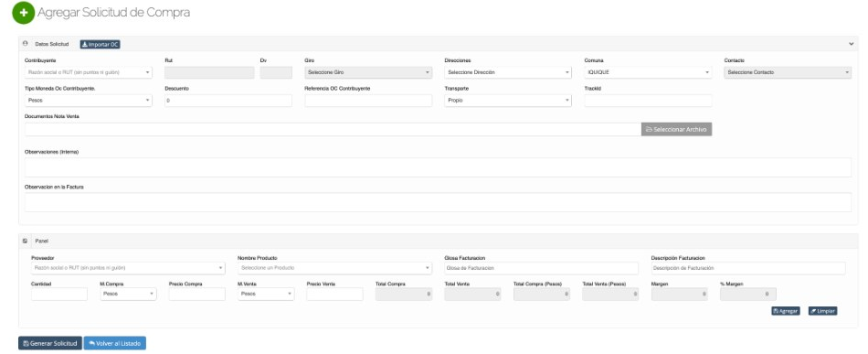The height and width of the screenshot is (354, 868).
Task: Click the Cantidad input field
Action: [59, 295]
